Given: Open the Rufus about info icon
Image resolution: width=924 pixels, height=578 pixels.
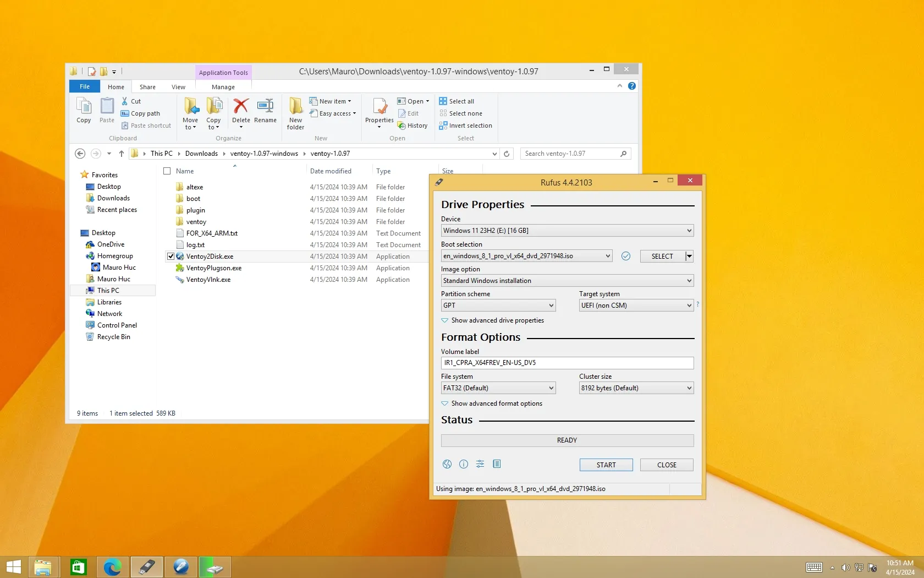Looking at the screenshot, I should tap(464, 464).
